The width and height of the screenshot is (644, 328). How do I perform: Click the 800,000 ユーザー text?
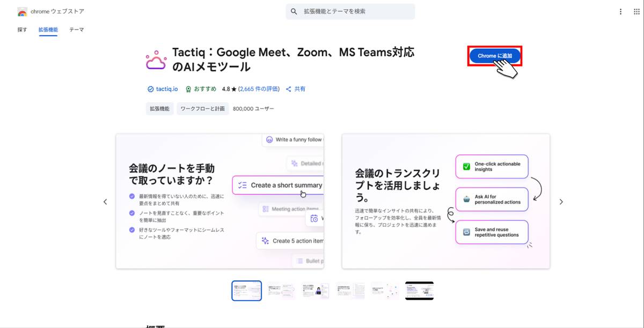click(253, 109)
